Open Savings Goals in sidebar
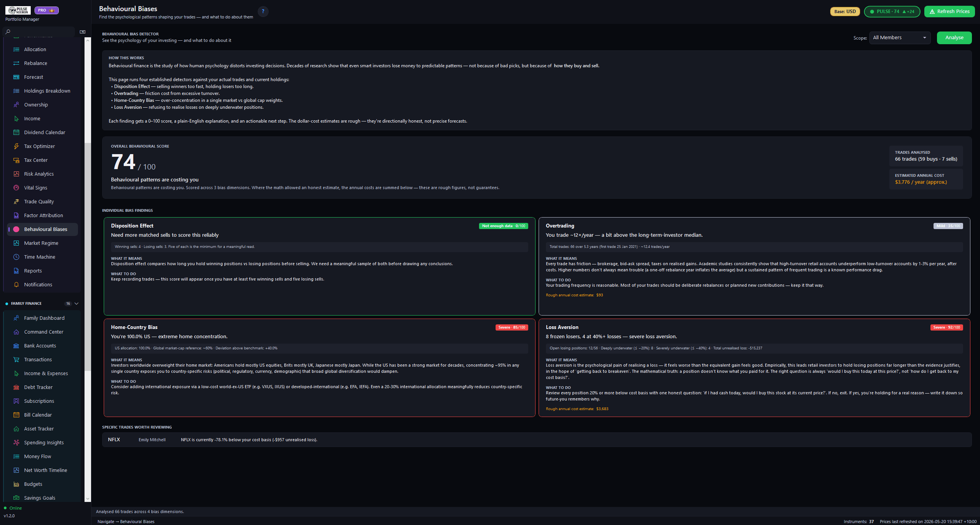 43,497
